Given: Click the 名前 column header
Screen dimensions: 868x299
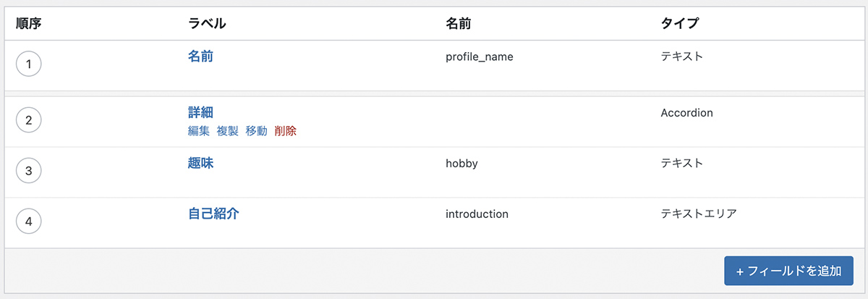Looking at the screenshot, I should click(459, 23).
